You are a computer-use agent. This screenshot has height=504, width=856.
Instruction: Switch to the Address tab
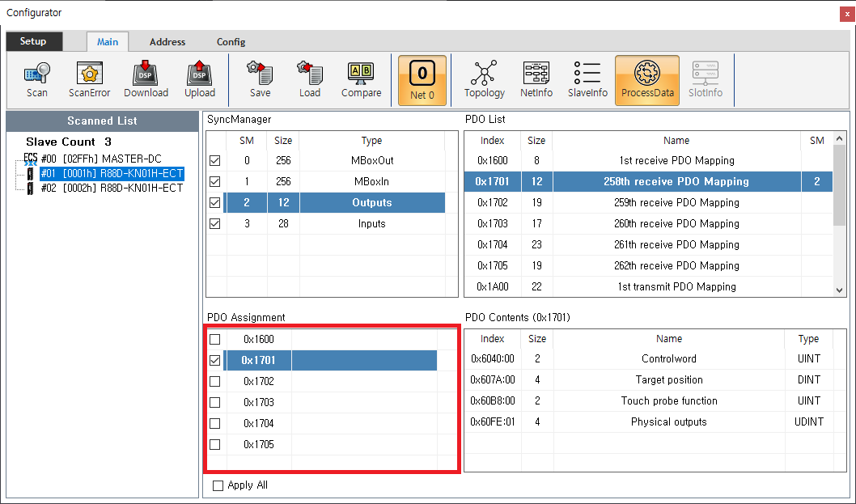[x=167, y=42]
